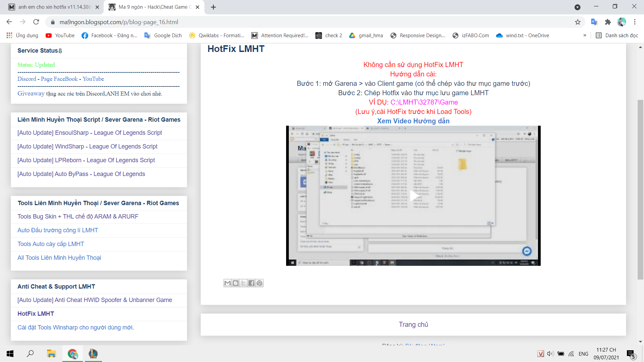
Task: Click the address bar URL
Action: 119,22
